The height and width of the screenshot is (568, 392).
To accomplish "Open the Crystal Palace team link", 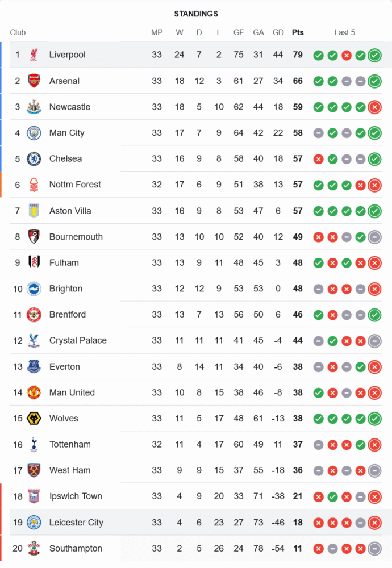I will 78,341.
